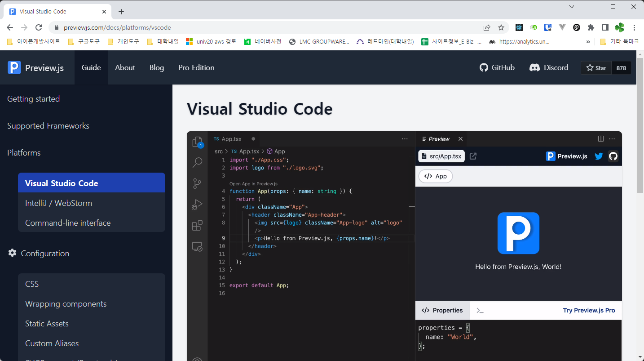Screen dimensions: 644x361
Task: Click the App symbol breadcrumb
Action: [x=276, y=152]
